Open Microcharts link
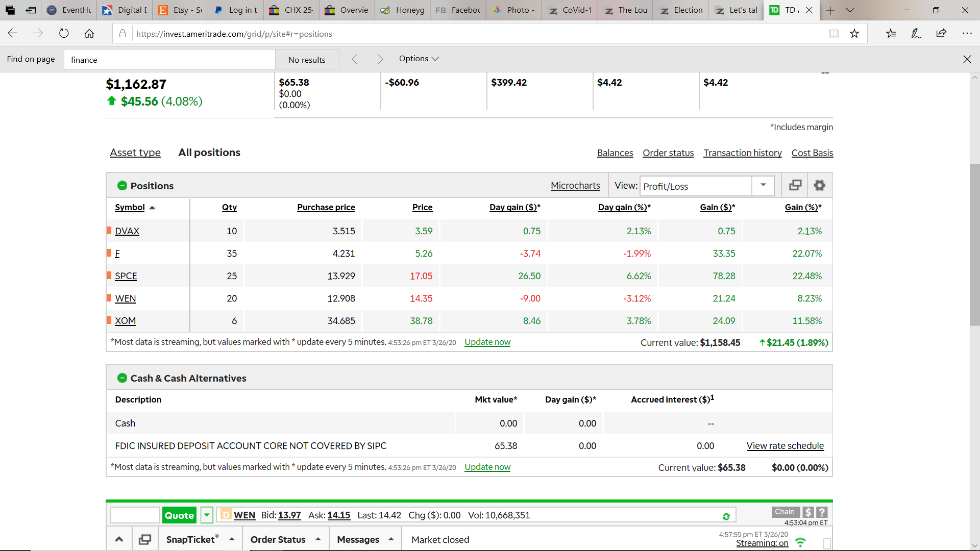The width and height of the screenshot is (980, 551). click(x=575, y=186)
